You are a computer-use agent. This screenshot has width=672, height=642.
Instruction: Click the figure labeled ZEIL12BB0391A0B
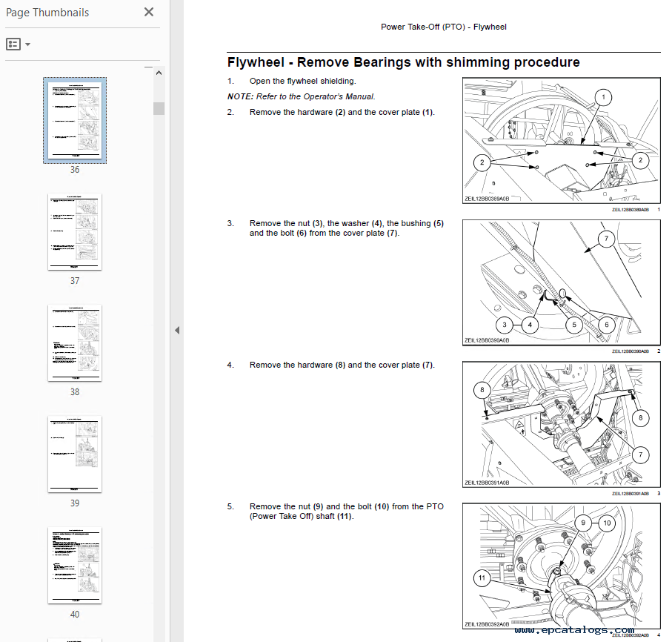562,424
